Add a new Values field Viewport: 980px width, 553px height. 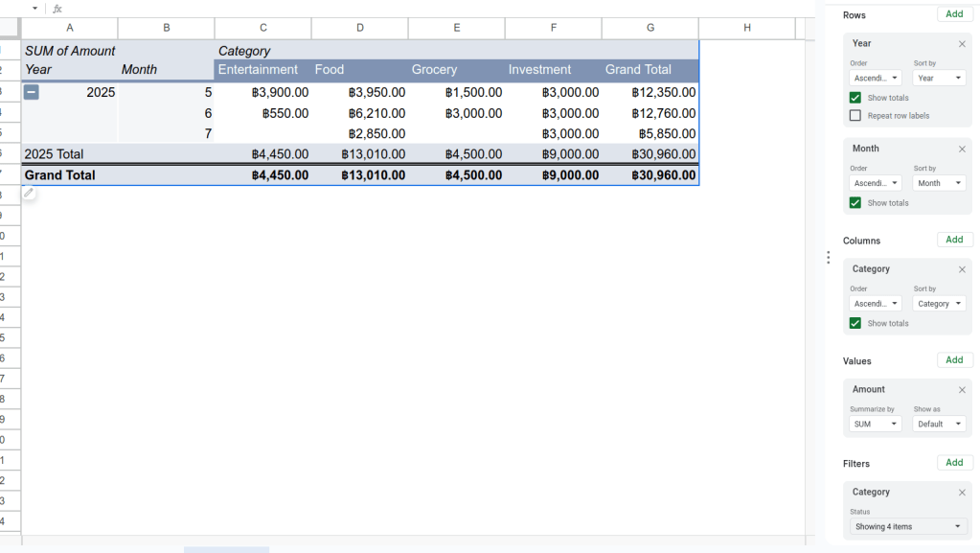pyautogui.click(x=954, y=360)
